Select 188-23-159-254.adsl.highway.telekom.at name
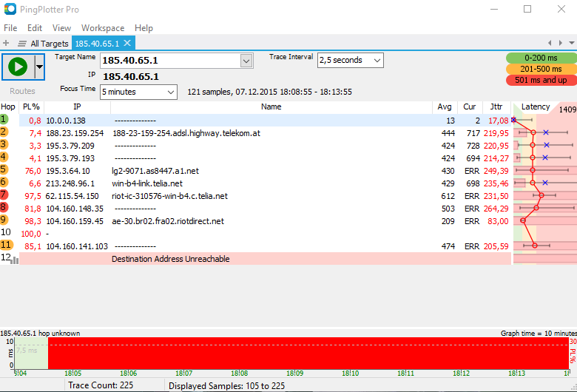 coord(186,133)
